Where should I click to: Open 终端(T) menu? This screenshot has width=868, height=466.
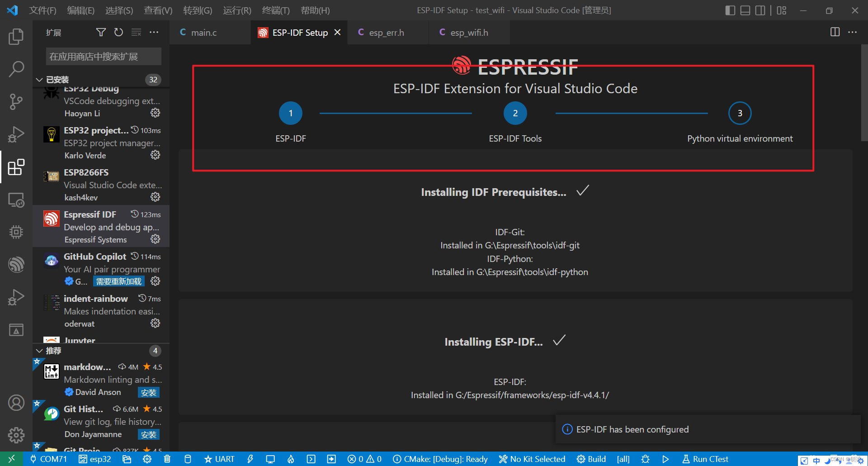276,10
